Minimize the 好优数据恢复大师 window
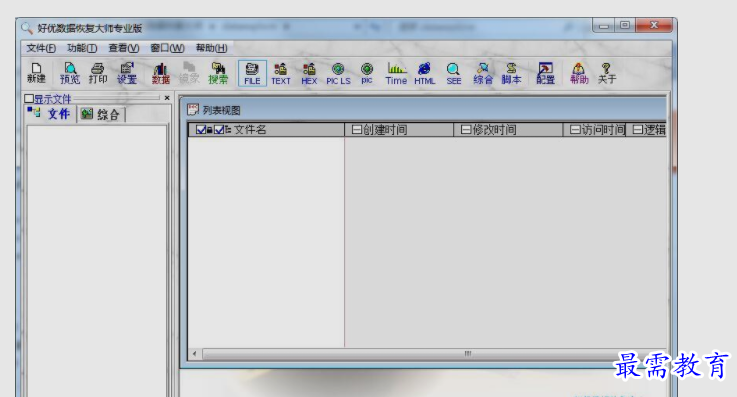This screenshot has height=397, width=737. point(604,26)
